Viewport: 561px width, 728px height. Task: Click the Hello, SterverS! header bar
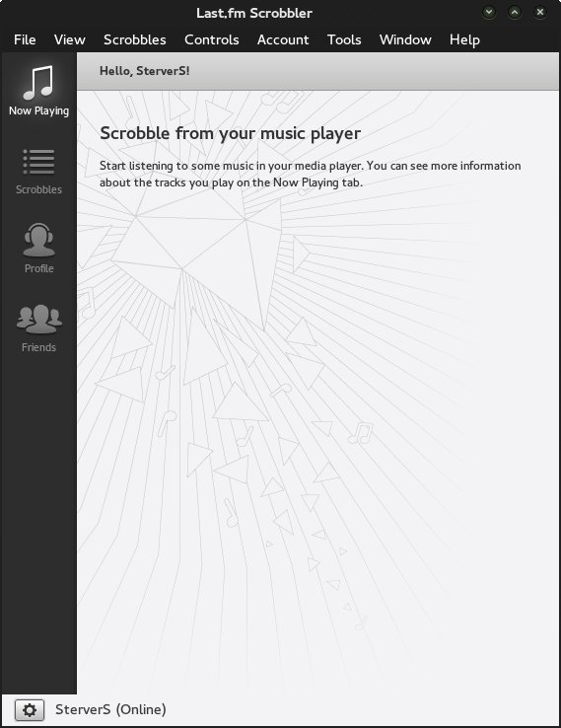[x=317, y=71]
